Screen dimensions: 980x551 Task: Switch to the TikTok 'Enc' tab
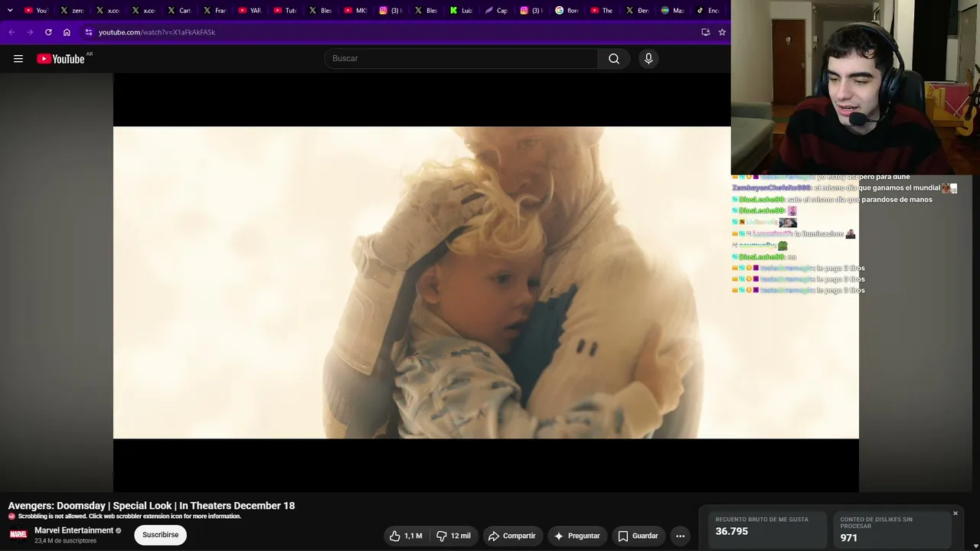707,11
